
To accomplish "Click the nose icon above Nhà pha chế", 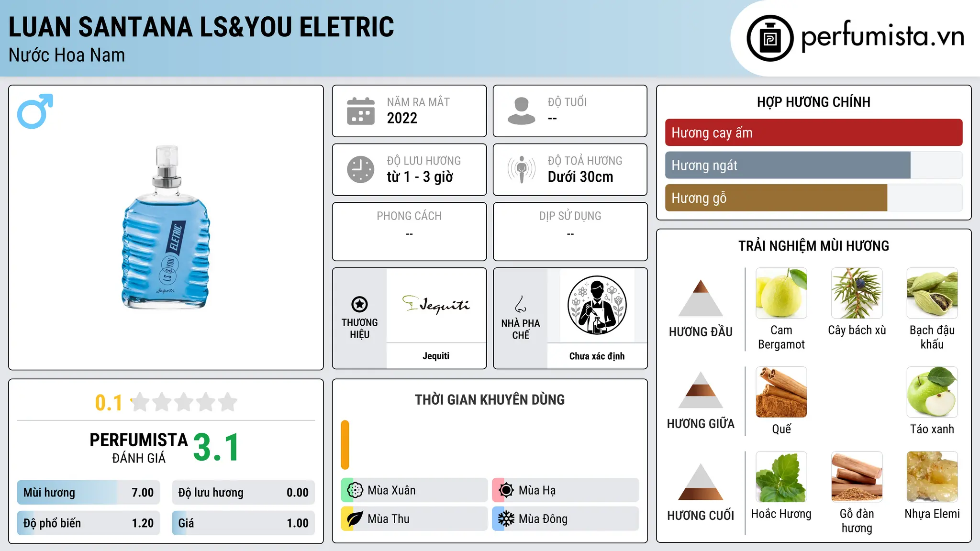I will (x=520, y=304).
